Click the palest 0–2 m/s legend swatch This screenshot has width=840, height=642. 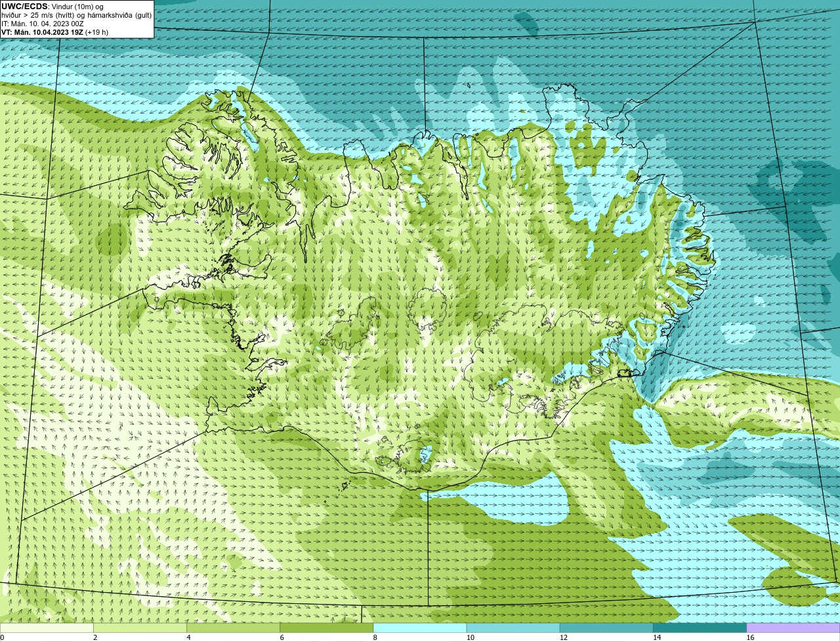click(47, 628)
